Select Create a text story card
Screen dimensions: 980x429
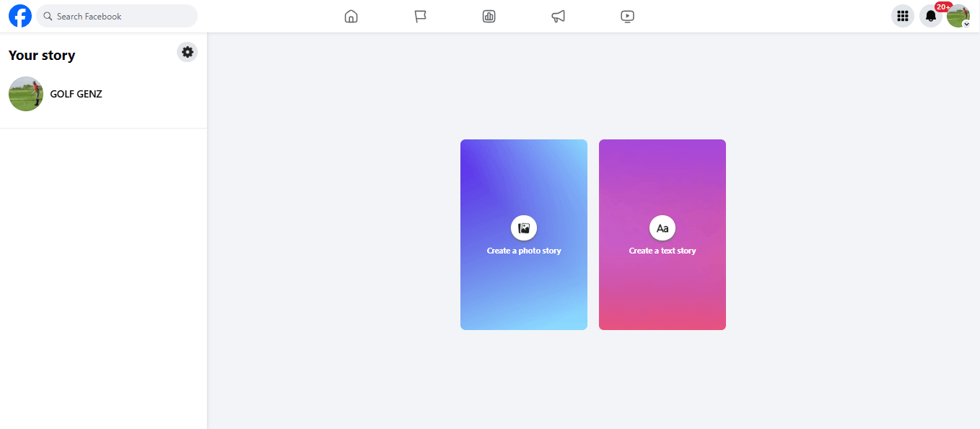click(x=662, y=235)
